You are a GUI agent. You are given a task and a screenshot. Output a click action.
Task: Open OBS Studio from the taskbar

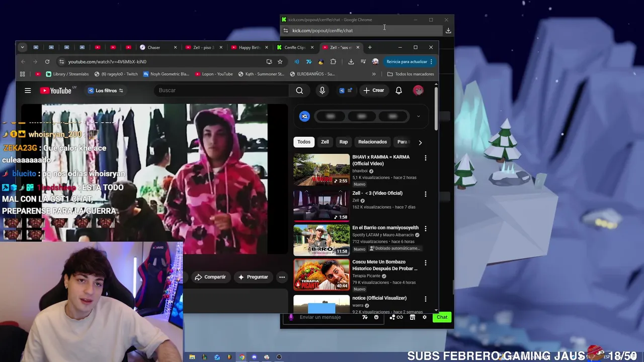[x=279, y=357]
